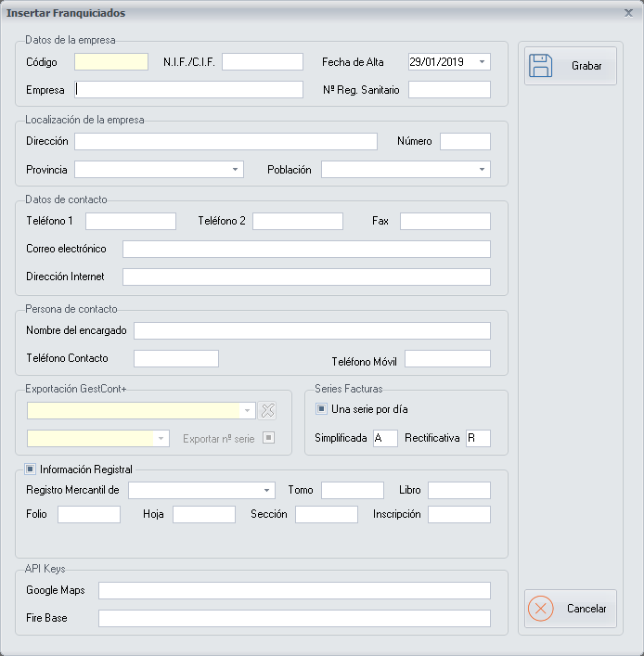Close the Insertar Franquiciados window

coord(628,13)
